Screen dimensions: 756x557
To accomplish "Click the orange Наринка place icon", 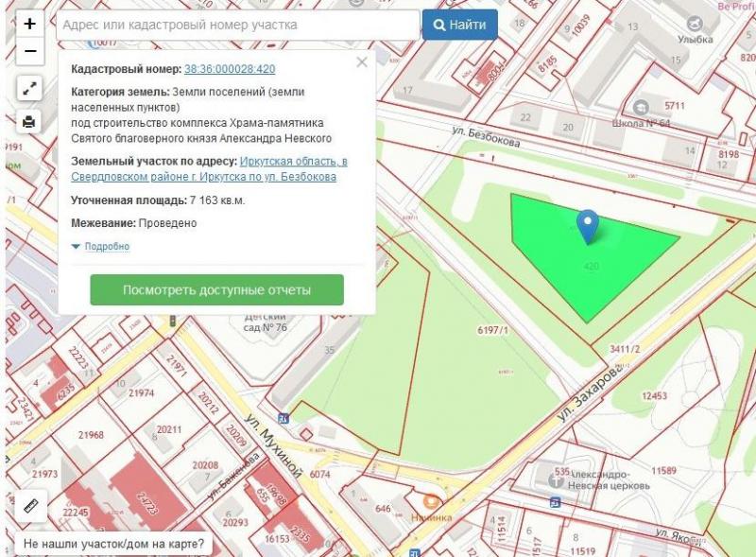I will click(x=431, y=502).
